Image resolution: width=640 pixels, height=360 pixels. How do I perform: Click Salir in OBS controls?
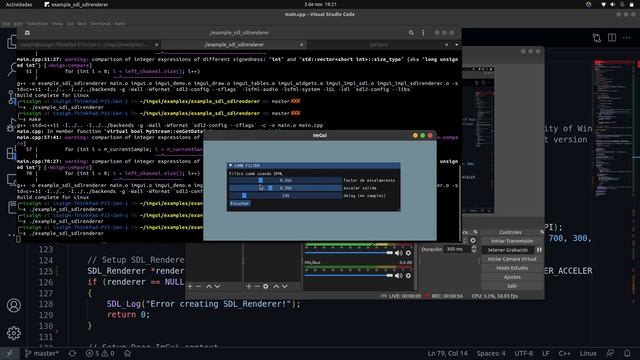point(512,286)
